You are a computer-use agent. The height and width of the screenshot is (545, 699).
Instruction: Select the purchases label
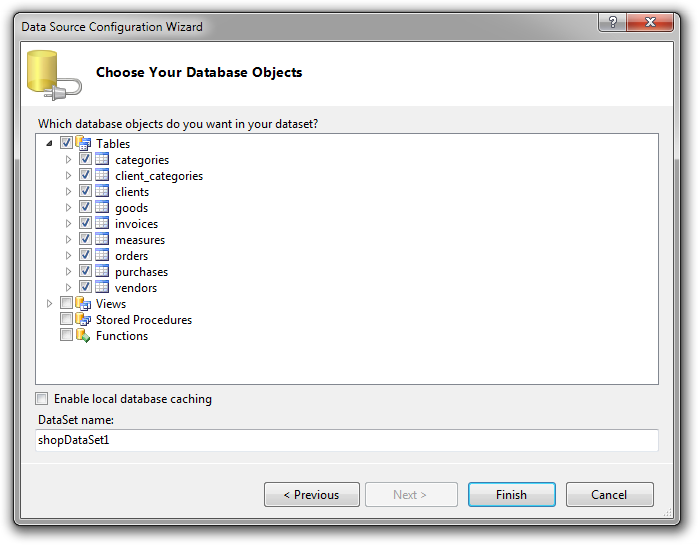[141, 272]
